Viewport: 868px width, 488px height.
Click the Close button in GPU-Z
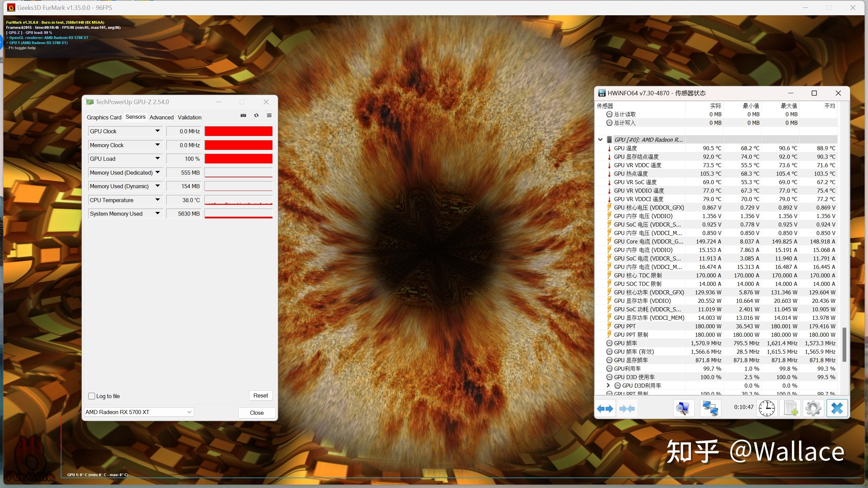256,412
